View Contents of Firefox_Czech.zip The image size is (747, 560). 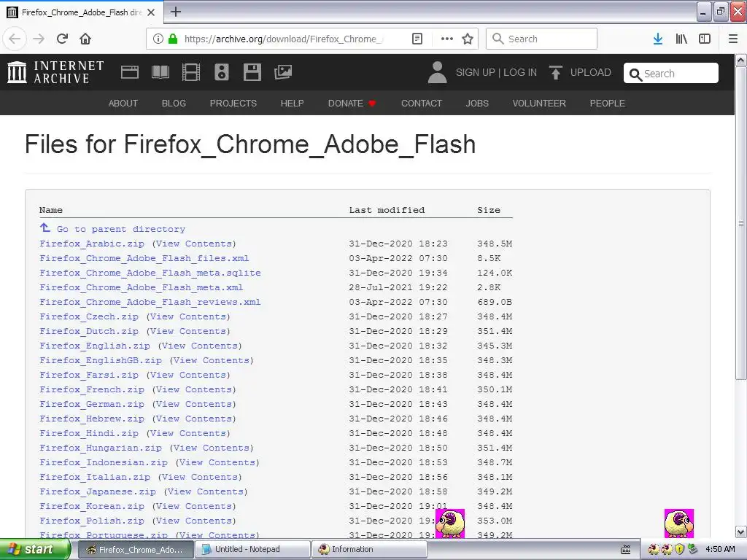tap(188, 316)
